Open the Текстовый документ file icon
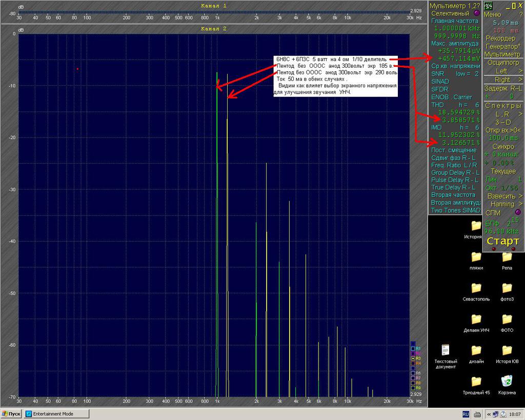The height and width of the screenshot is (420, 525). [x=446, y=357]
